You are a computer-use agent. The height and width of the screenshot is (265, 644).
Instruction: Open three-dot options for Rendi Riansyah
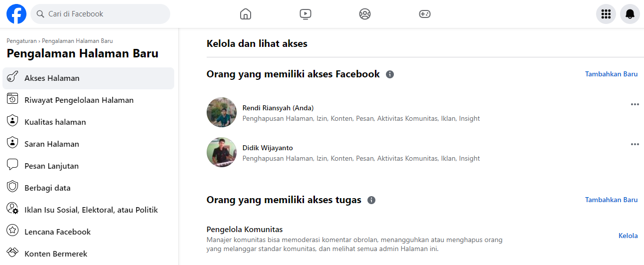point(635,104)
